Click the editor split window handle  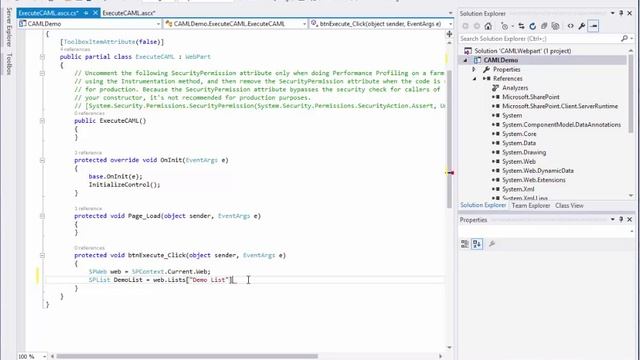coord(449,34)
